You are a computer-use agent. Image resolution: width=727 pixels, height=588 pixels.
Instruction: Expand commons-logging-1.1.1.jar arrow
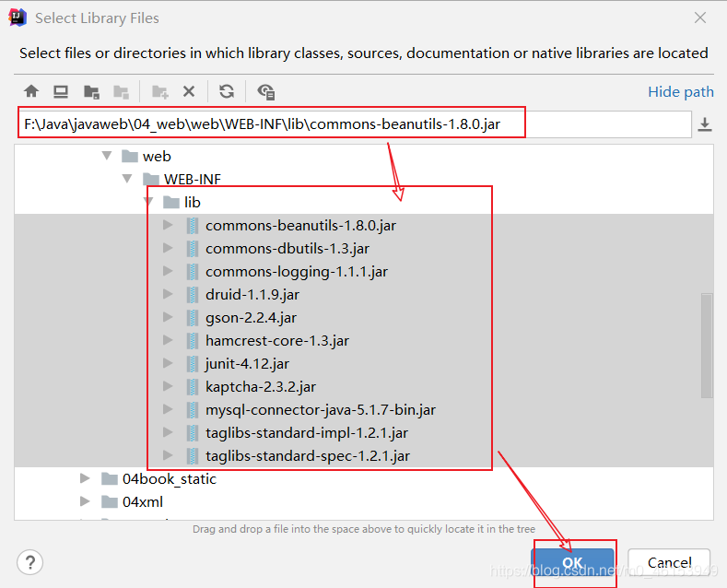tap(168, 271)
